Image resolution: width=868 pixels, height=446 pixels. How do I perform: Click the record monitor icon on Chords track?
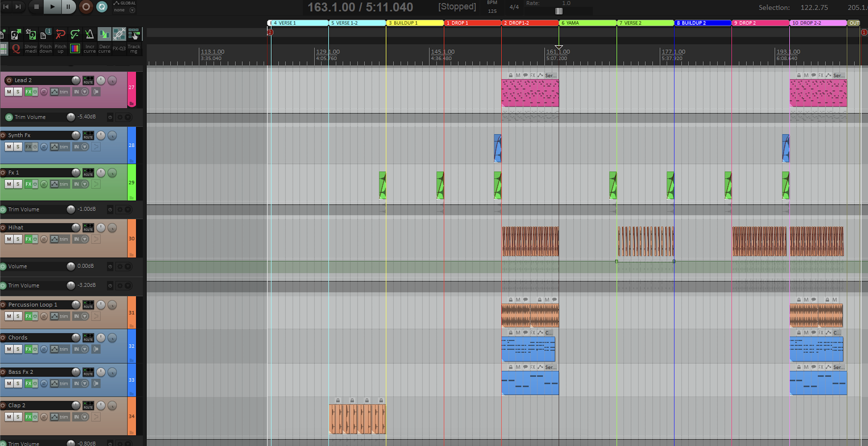pyautogui.click(x=96, y=349)
